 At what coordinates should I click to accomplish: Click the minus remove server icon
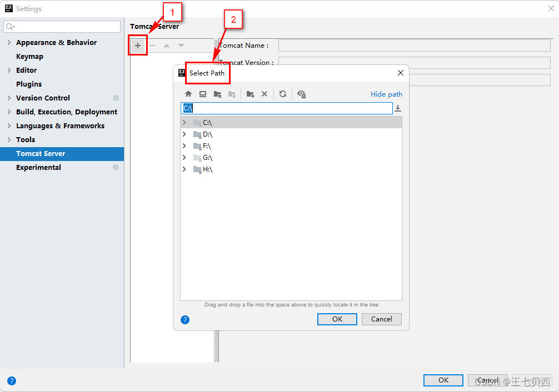pyautogui.click(x=152, y=46)
